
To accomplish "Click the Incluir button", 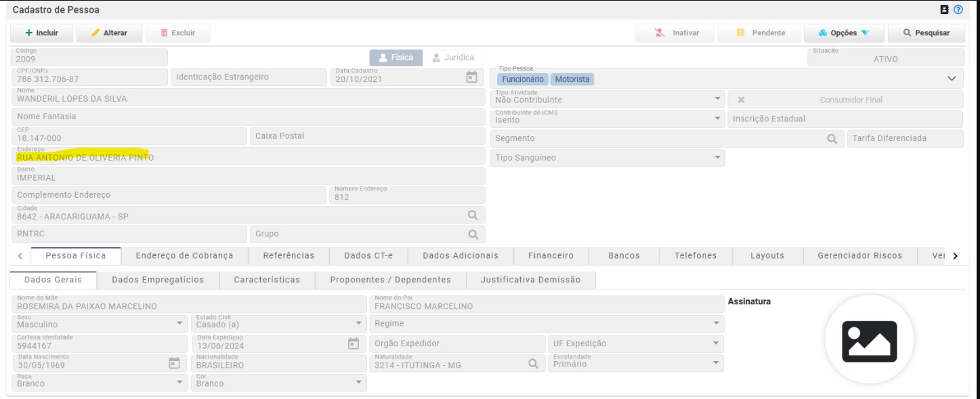I will tap(41, 33).
